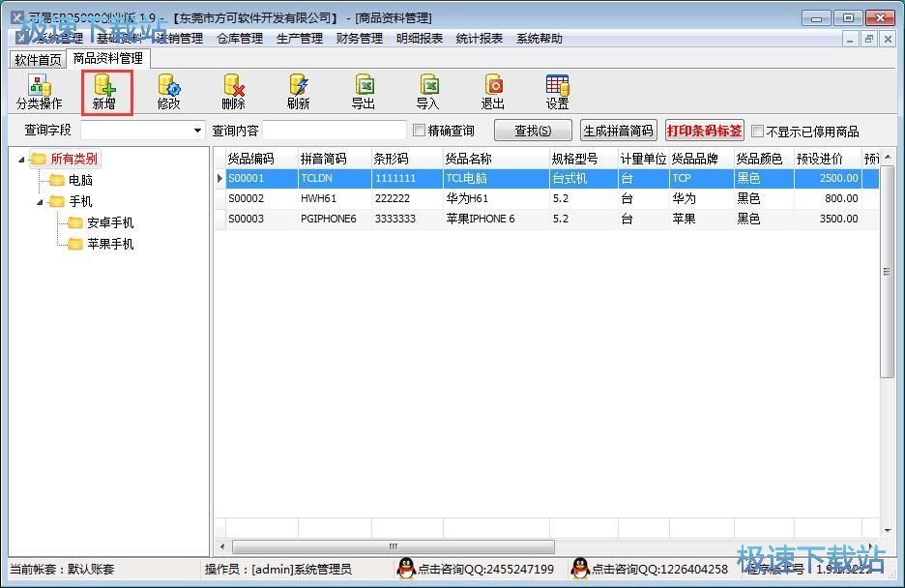Click the 货品名称 column header
905x588 pixels.
click(x=496, y=158)
